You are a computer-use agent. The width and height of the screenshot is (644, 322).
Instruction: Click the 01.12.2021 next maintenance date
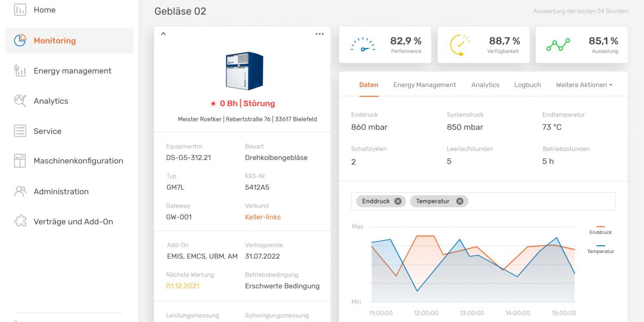tap(182, 286)
